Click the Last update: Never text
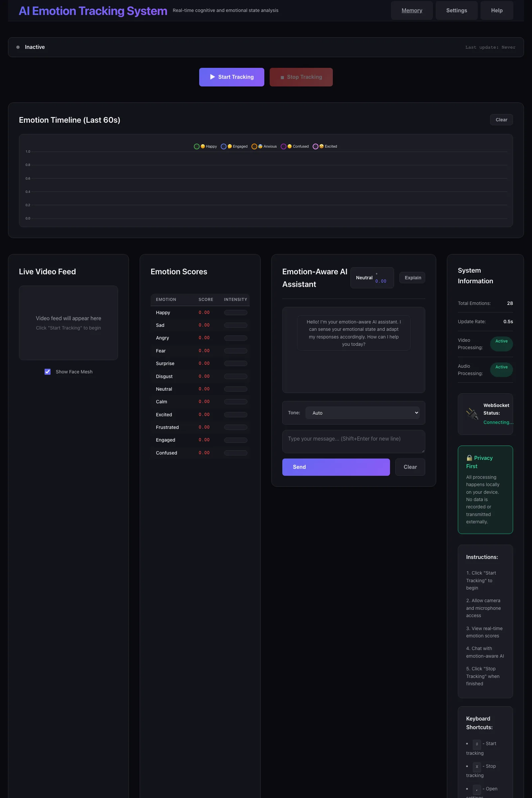This screenshot has height=798, width=532. coord(490,48)
